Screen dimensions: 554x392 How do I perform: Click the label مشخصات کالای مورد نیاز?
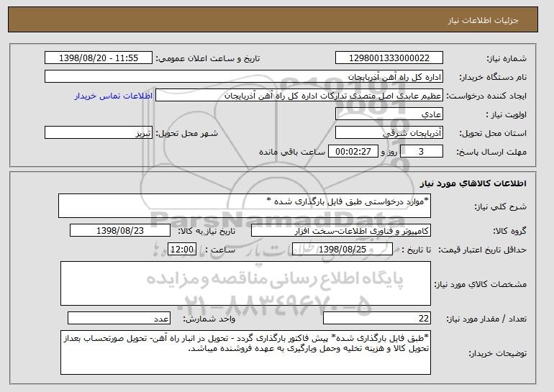480,284
